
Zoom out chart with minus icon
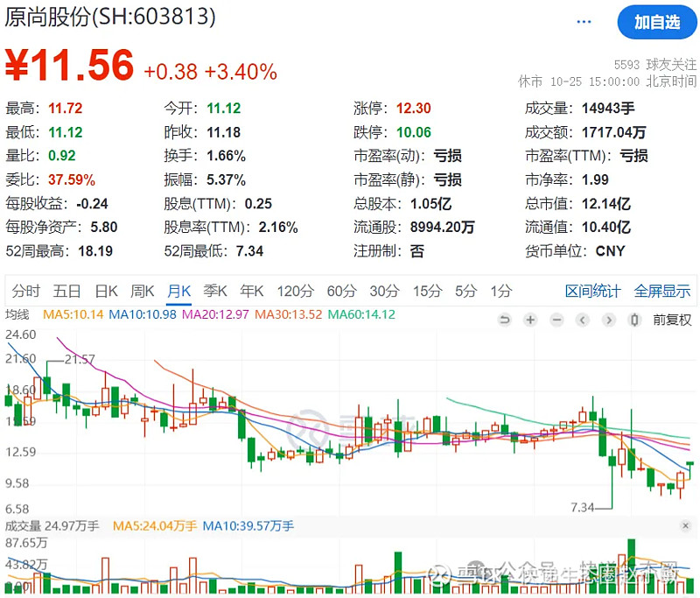(x=556, y=320)
